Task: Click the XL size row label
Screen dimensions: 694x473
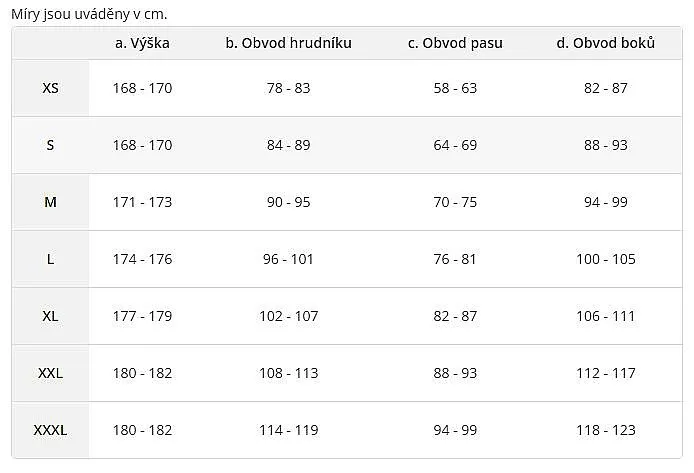Action: (50, 316)
